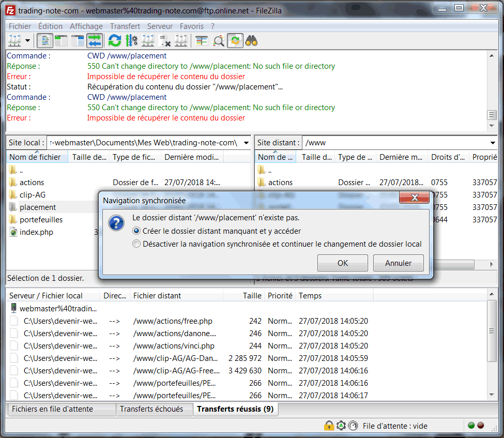Click the reconnect to last server icon
This screenshot has width=504, height=438.
coord(181,41)
